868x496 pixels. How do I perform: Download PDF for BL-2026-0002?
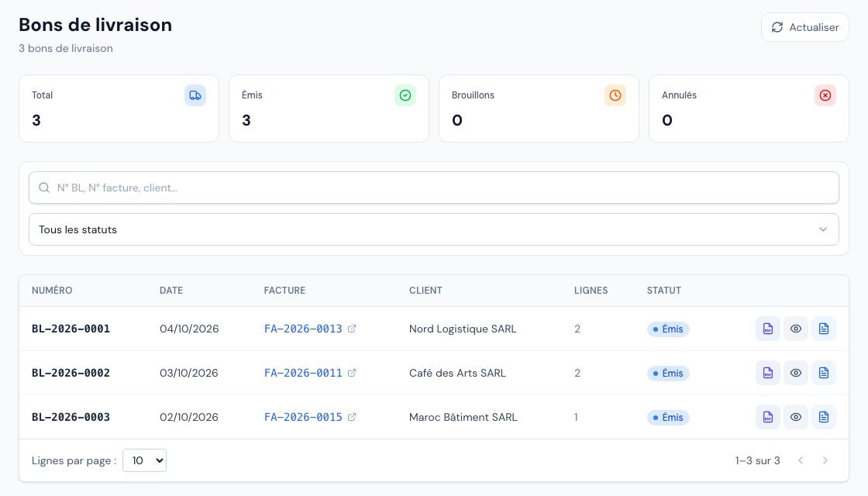768,373
